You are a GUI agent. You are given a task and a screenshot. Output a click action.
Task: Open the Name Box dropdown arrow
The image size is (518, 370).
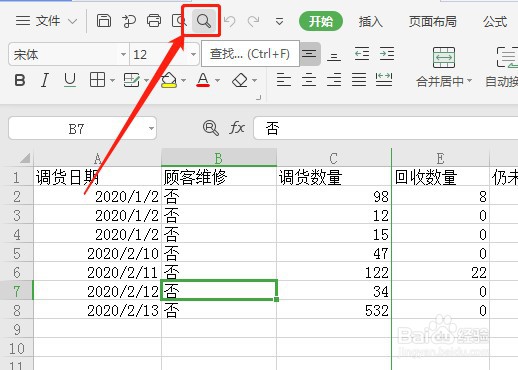pyautogui.click(x=151, y=129)
